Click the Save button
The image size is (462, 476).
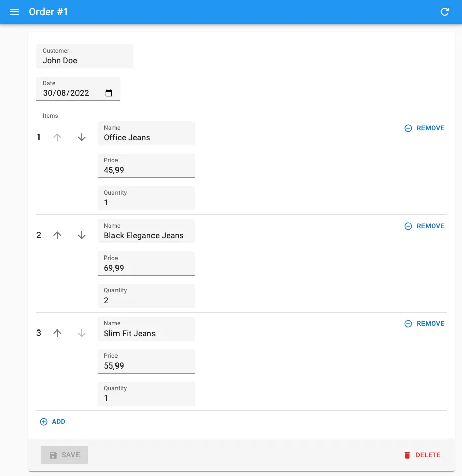(x=64, y=455)
